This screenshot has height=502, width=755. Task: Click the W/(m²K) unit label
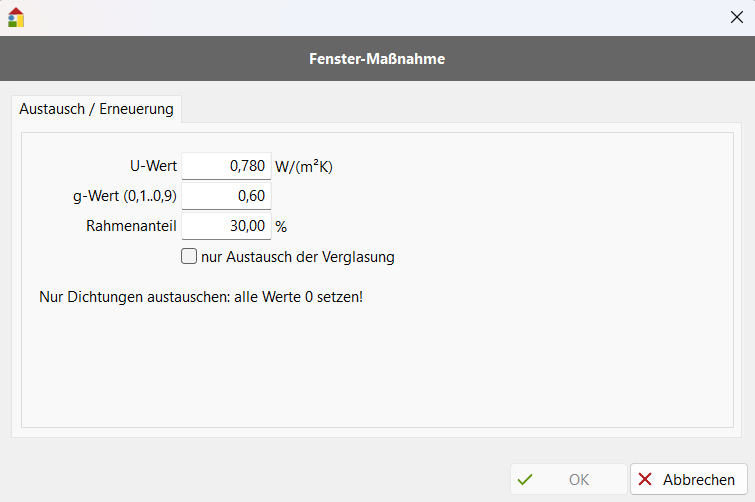(x=304, y=166)
